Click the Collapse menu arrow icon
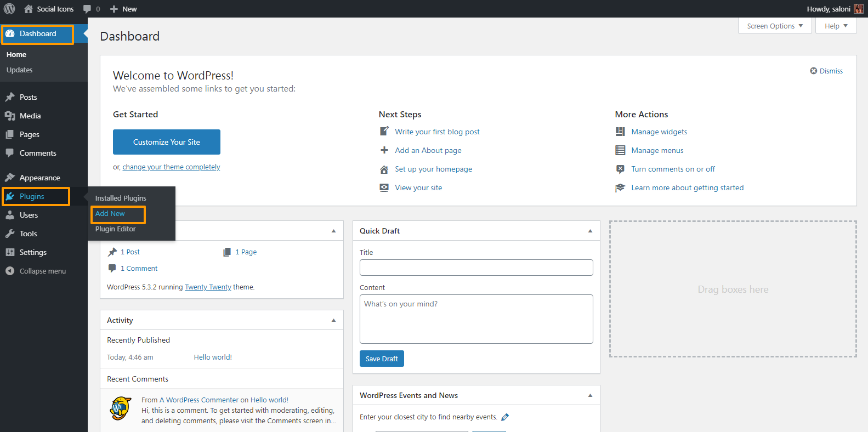 [x=10, y=271]
